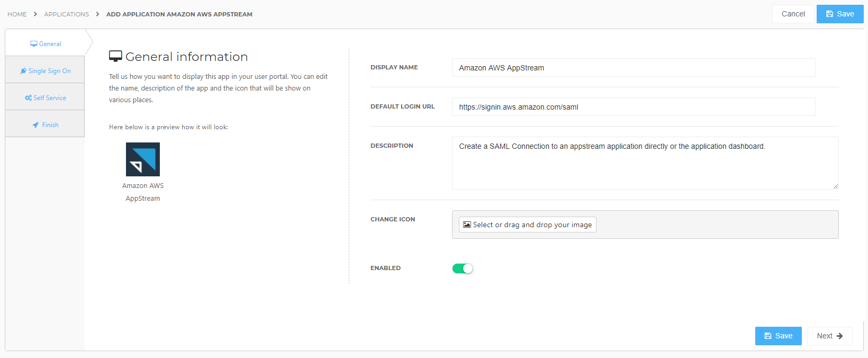Click the ENABLED label
The image size is (868, 358).
coord(385,268)
